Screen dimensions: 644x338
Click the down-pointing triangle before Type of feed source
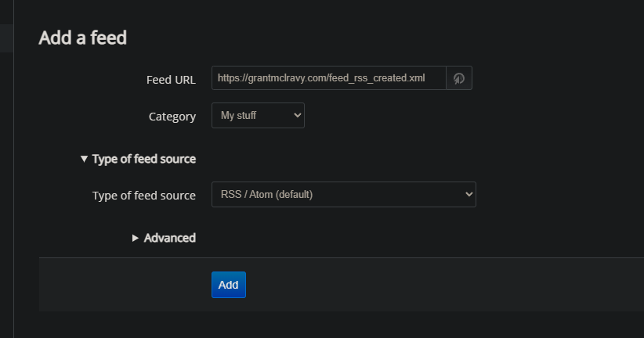[85, 159]
